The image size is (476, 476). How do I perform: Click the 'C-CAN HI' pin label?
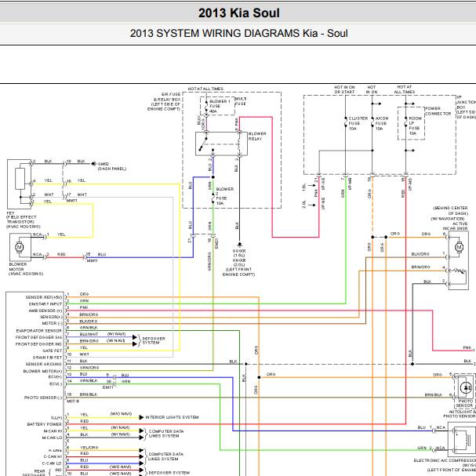click(x=53, y=456)
